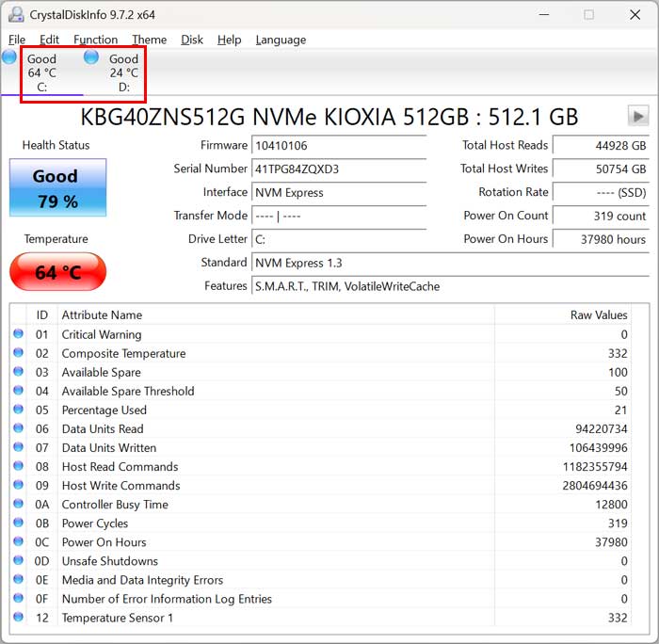Click the Features field
The width and height of the screenshot is (659, 644).
[450, 286]
